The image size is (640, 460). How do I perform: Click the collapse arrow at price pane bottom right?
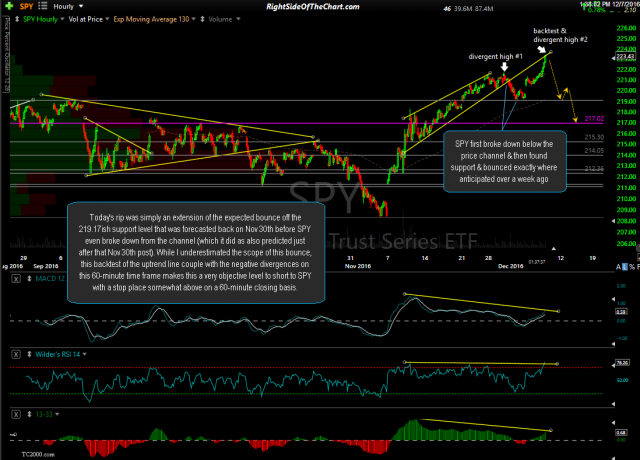coord(613,221)
